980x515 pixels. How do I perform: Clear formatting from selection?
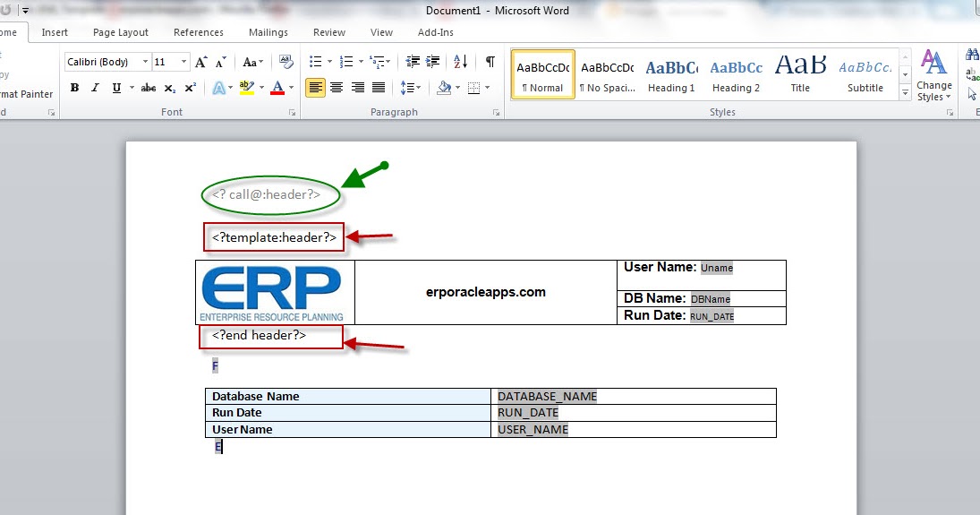click(x=286, y=62)
